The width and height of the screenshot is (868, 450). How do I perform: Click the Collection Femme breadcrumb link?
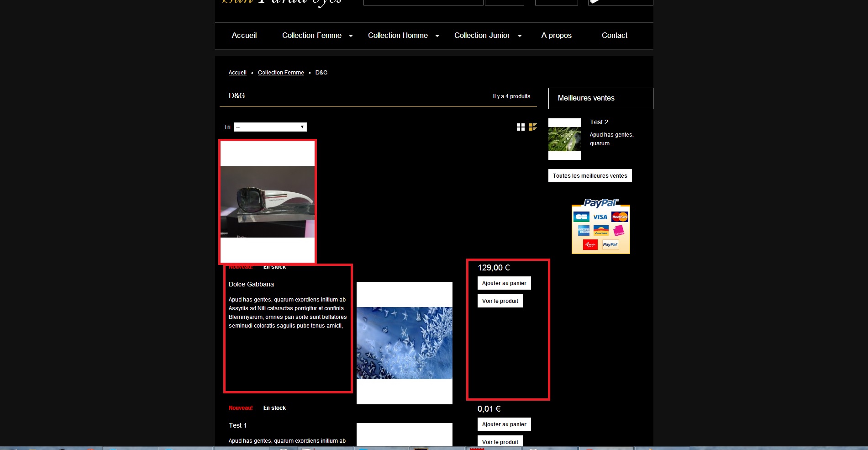[281, 73]
